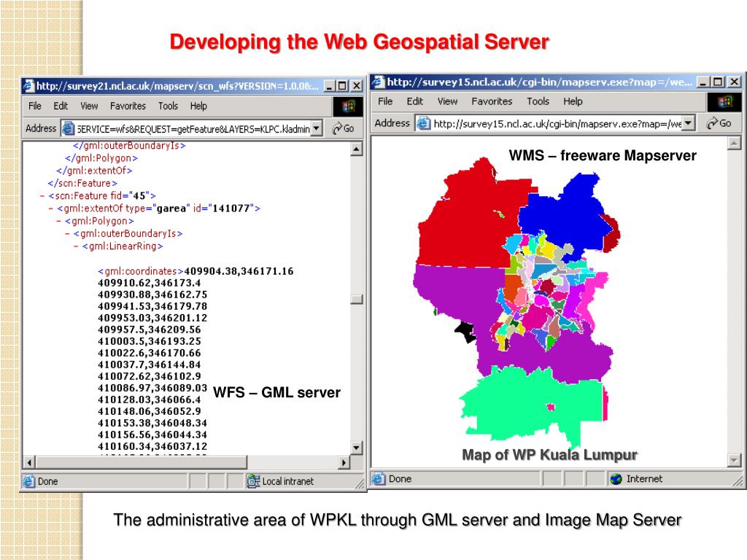The image size is (747, 560).
Task: Click scroll up arrow in XML pane
Action: click(x=356, y=149)
